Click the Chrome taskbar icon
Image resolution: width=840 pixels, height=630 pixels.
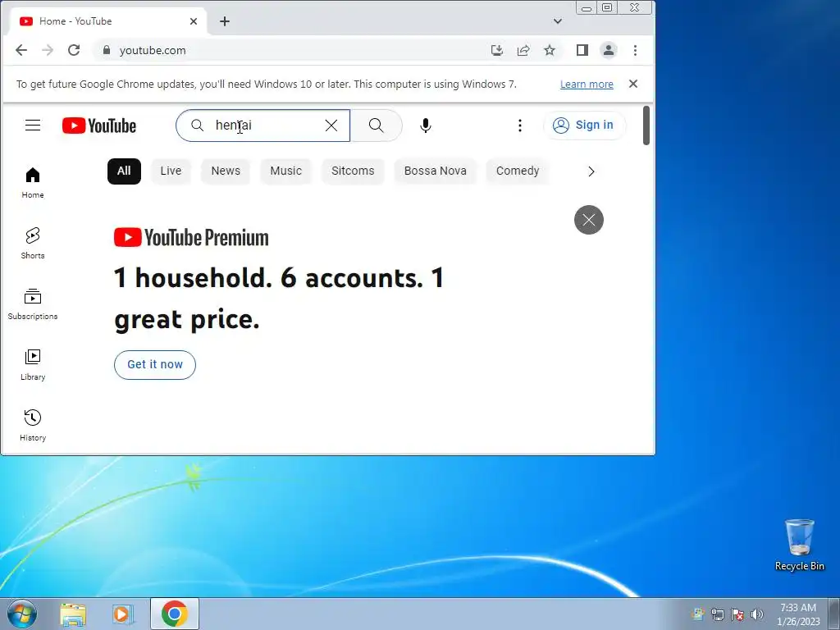point(175,614)
